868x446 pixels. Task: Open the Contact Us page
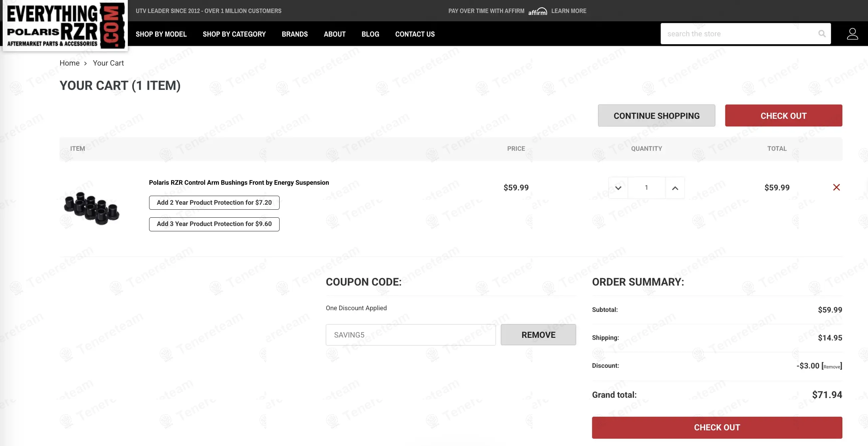(x=415, y=34)
